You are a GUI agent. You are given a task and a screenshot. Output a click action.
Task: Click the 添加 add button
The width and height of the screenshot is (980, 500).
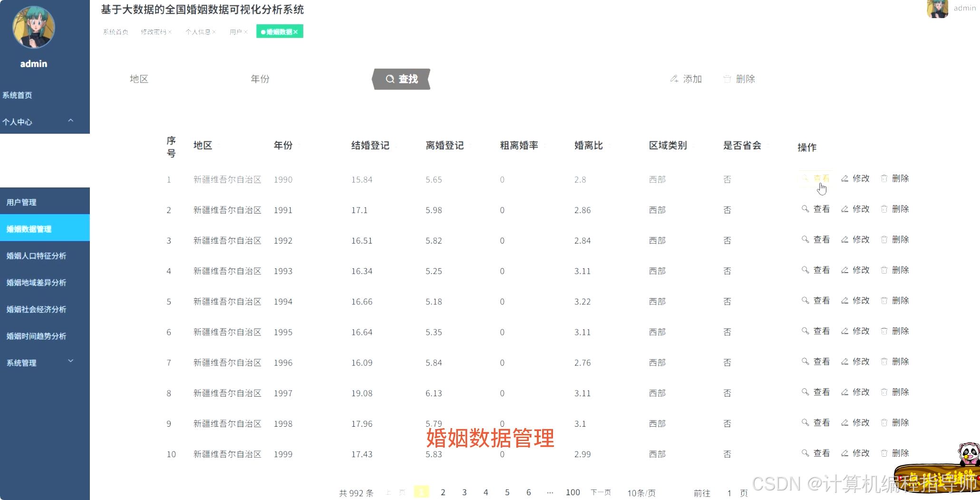[686, 79]
